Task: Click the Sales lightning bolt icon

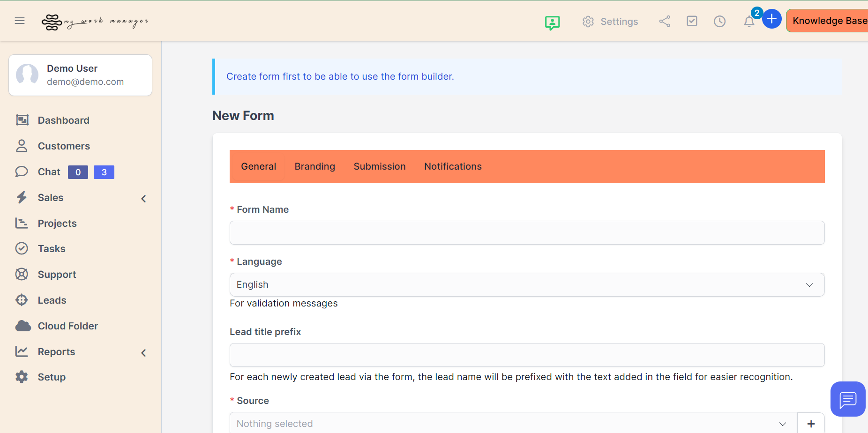Action: (x=22, y=197)
